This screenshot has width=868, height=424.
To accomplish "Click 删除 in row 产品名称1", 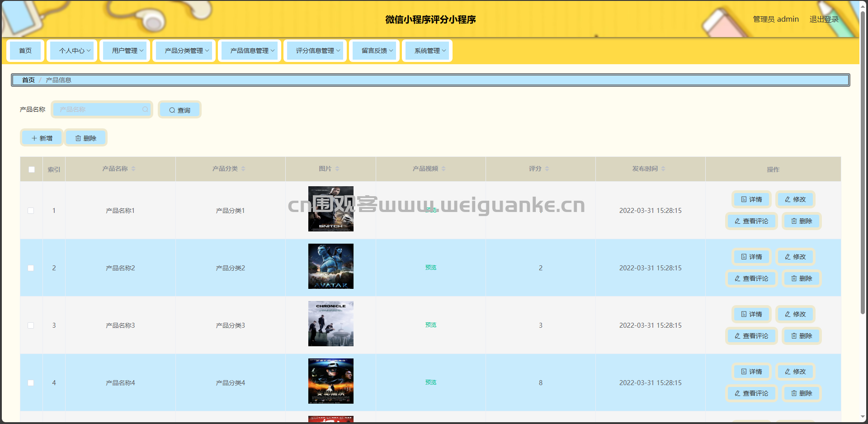I will point(802,221).
